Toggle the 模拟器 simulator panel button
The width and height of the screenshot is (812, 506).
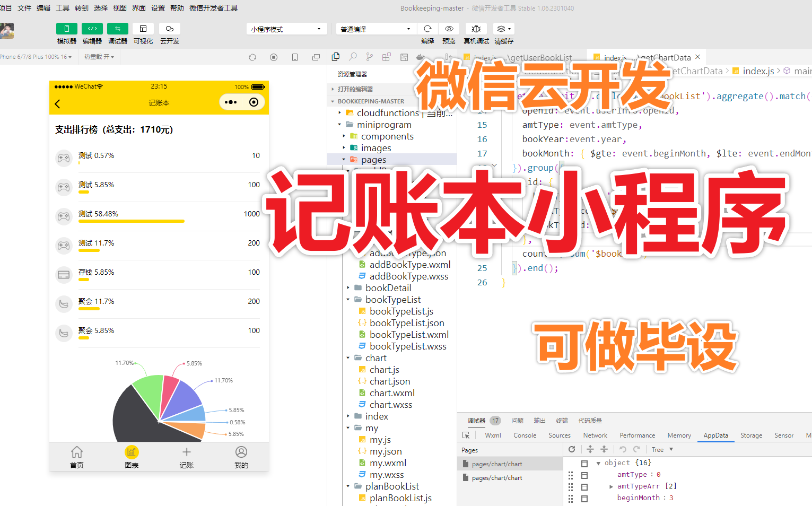(67, 29)
